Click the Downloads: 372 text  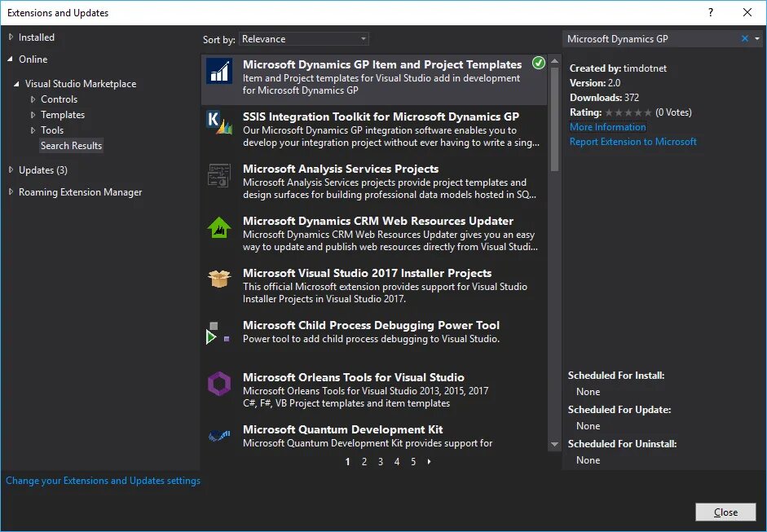pos(604,98)
